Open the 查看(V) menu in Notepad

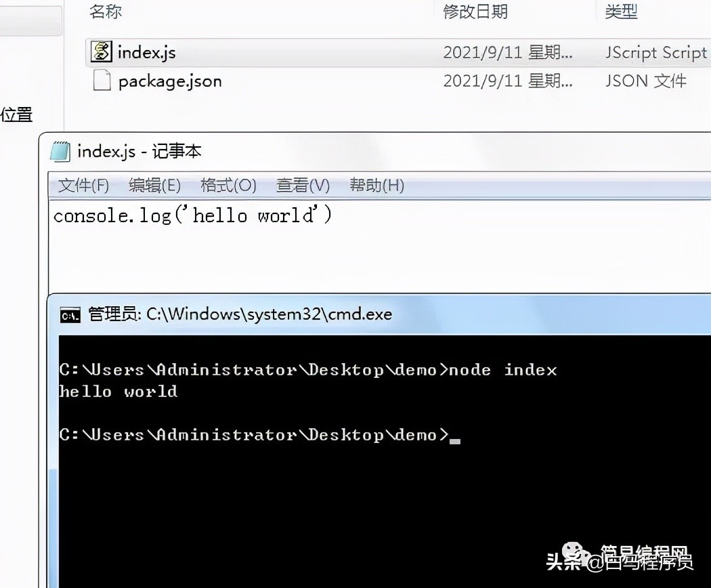(303, 186)
